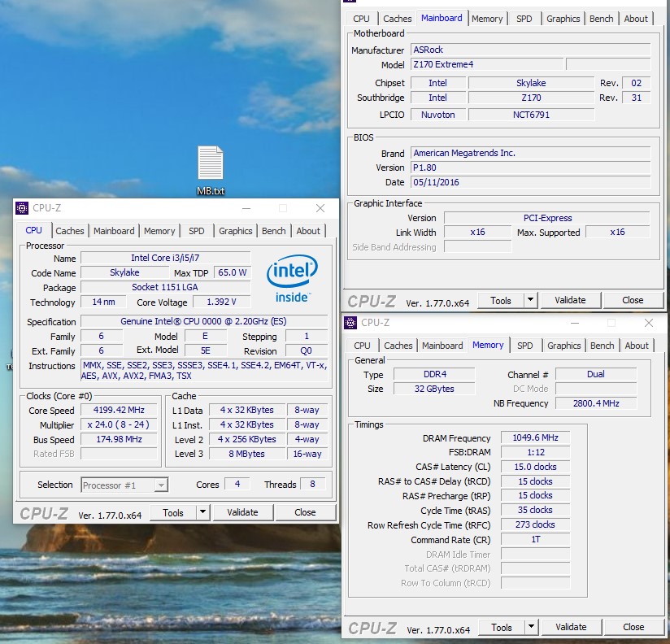Click the Tools button in the CPU window

pyautogui.click(x=172, y=512)
